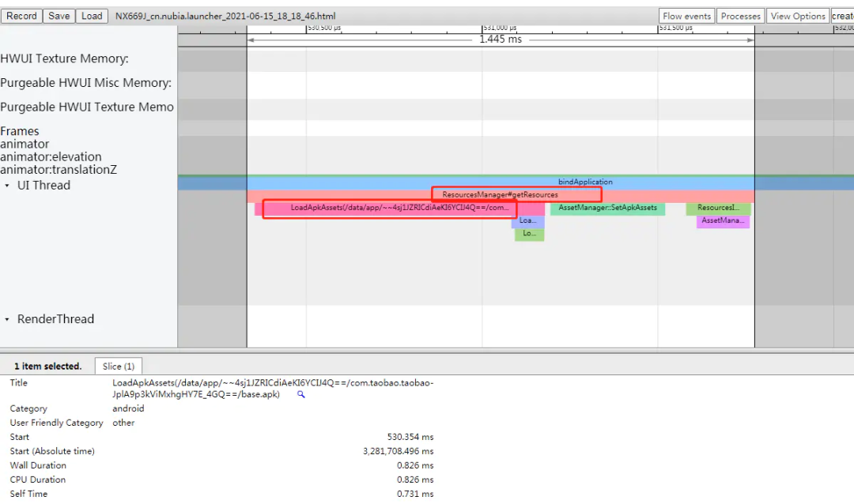Click the Purgeable HWUI Misc Memory label

[85, 83]
